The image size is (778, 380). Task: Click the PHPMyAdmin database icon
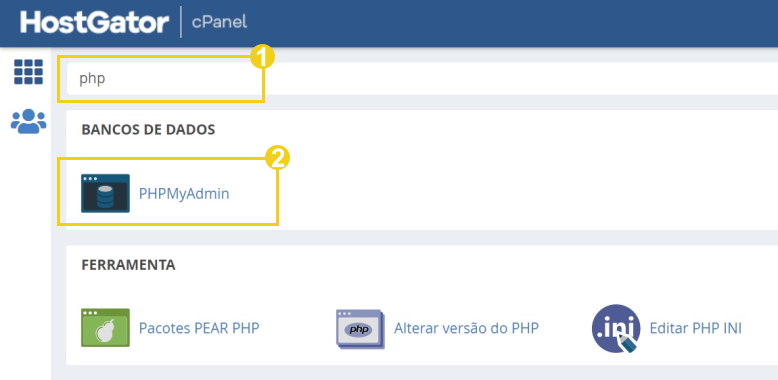pos(105,193)
